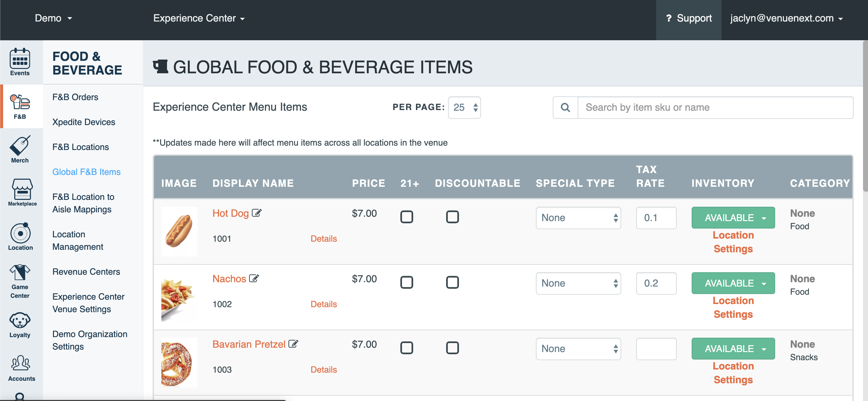
Task: Toggle the Discountable checkbox for Nachos
Action: point(452,282)
